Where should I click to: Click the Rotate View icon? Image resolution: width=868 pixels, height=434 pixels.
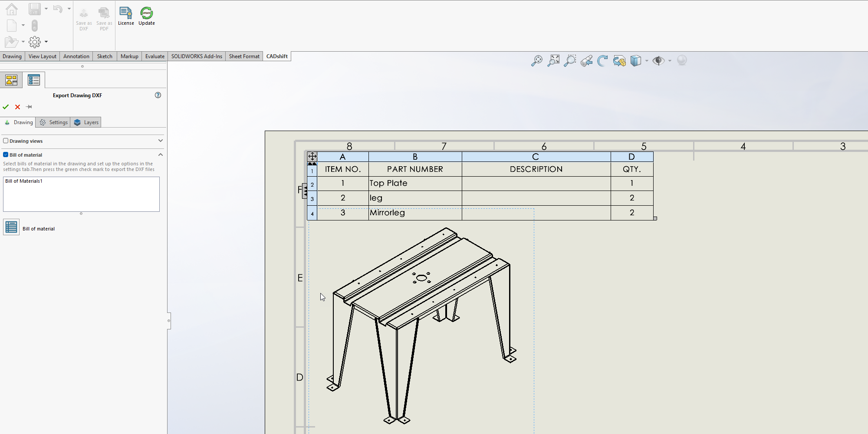pyautogui.click(x=602, y=61)
